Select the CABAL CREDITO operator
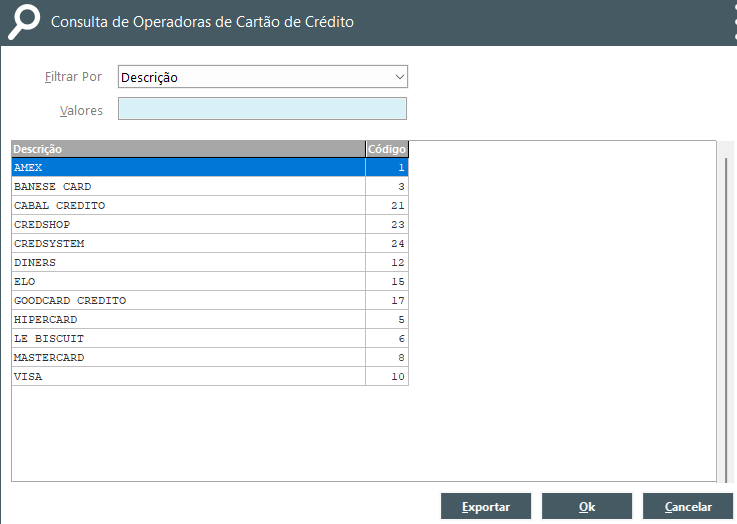 pyautogui.click(x=210, y=205)
